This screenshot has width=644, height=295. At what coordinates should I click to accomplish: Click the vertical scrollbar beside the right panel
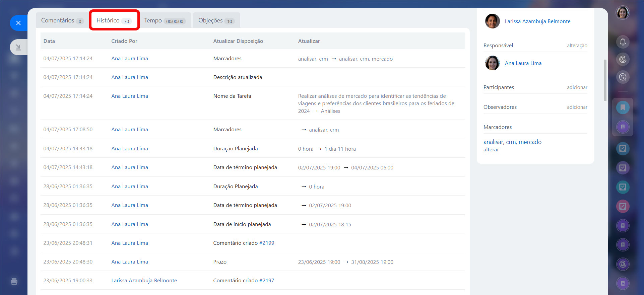(605, 80)
